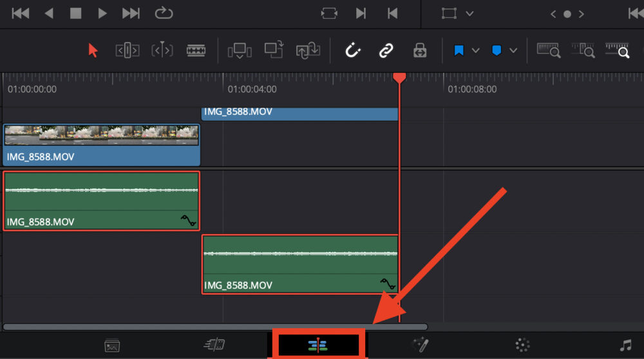The image size is (644, 359).
Task: Add a blue marker
Action: 497,50
